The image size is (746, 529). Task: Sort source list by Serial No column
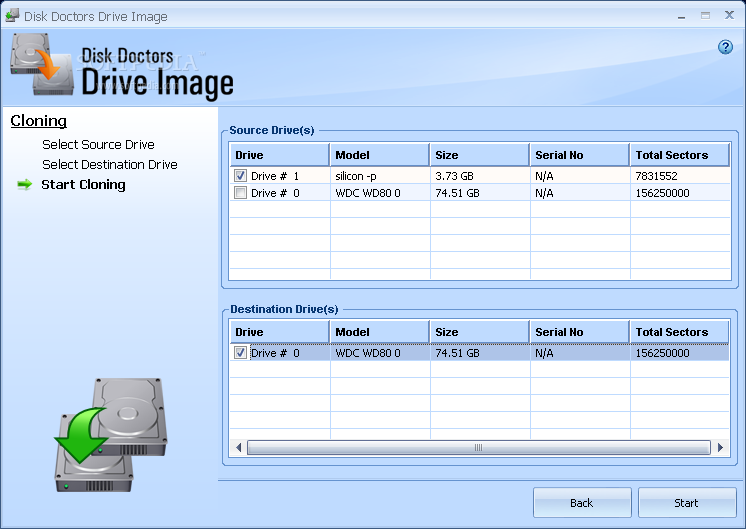580,155
